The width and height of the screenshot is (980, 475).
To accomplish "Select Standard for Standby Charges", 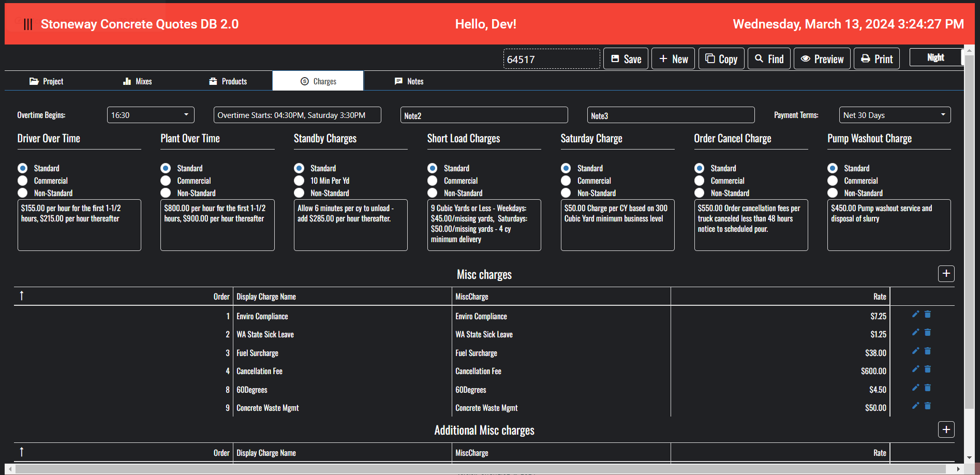I will [299, 168].
